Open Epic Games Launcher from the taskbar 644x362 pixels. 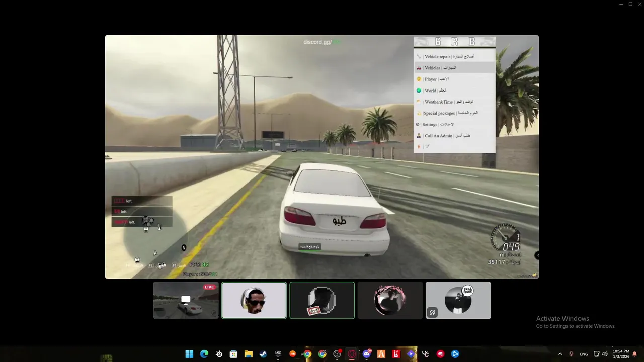278,354
